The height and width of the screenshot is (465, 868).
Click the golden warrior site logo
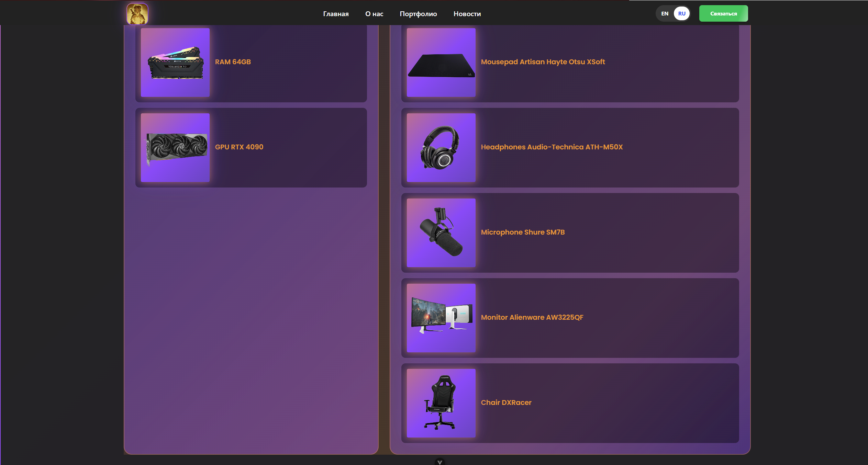pos(137,14)
